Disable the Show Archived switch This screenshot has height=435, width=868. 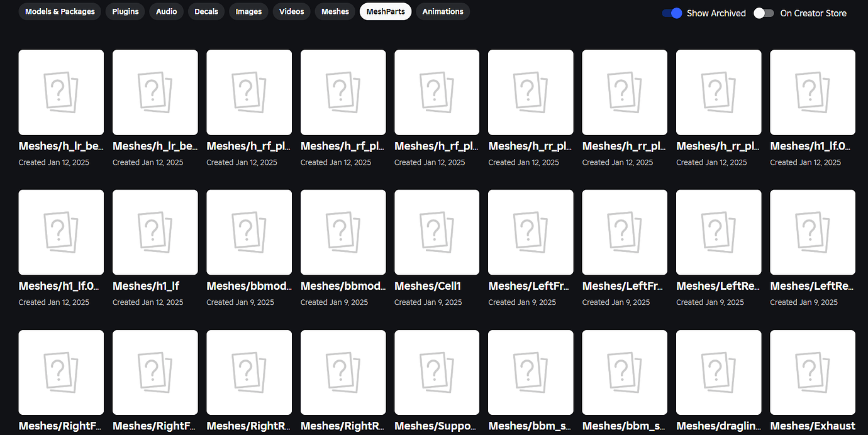click(x=672, y=13)
